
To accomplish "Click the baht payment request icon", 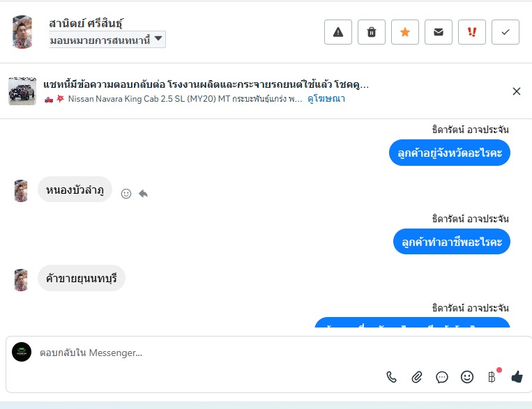I will 492,377.
